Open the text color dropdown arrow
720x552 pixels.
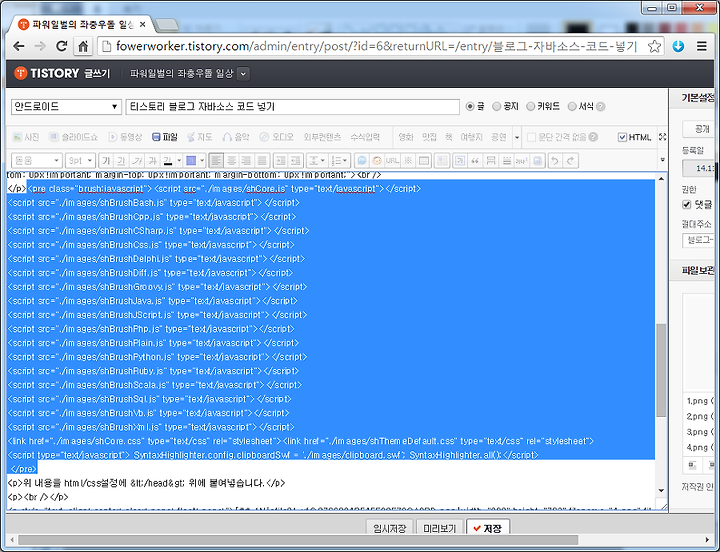[179, 161]
